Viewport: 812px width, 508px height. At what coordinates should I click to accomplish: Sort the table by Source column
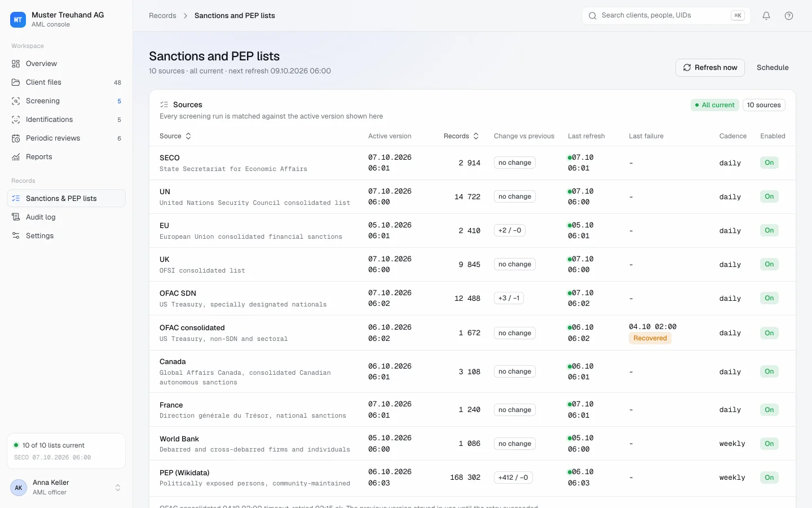coord(175,136)
